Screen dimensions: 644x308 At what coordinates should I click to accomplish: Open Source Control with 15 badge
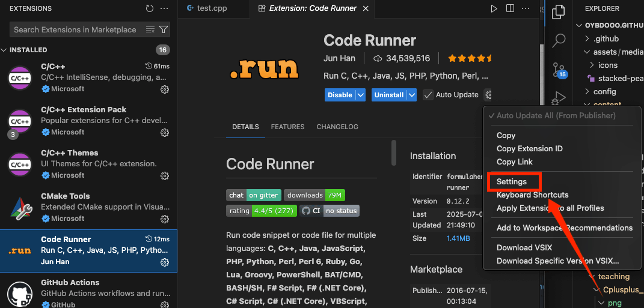tap(559, 70)
